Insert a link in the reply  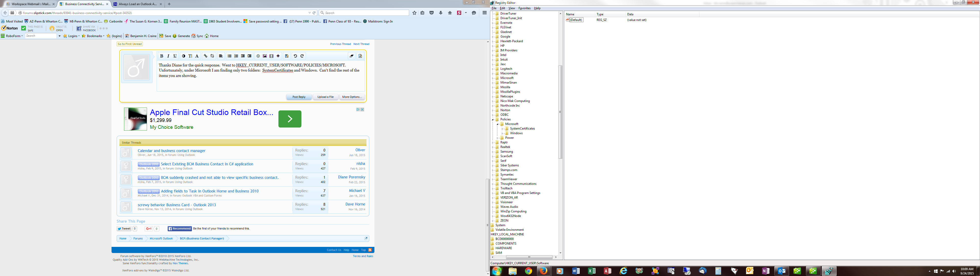tap(206, 56)
